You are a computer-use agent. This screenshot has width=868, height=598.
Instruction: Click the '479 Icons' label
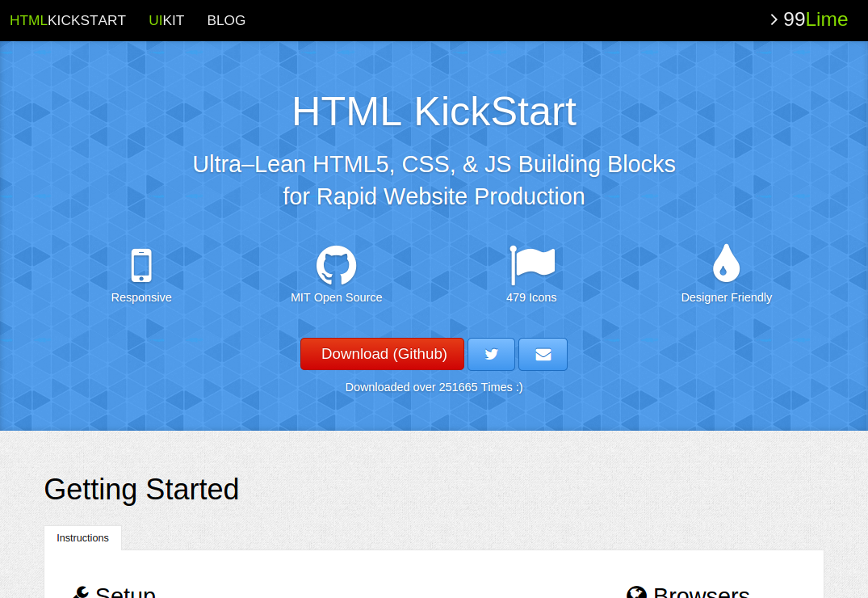(531, 297)
